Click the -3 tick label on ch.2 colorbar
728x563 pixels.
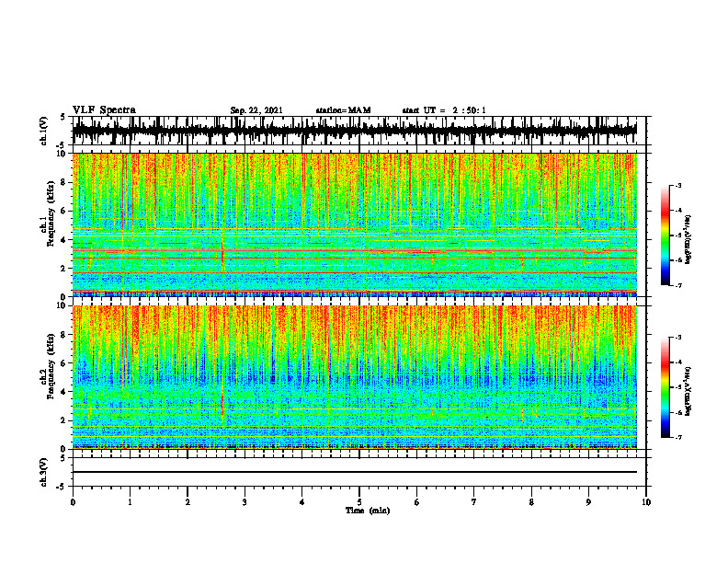[678, 338]
